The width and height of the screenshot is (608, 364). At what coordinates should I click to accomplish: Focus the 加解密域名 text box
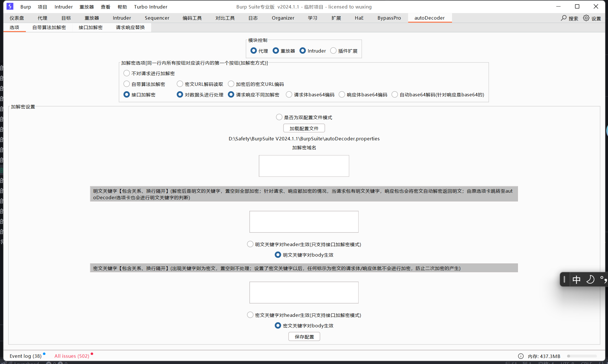pos(304,166)
